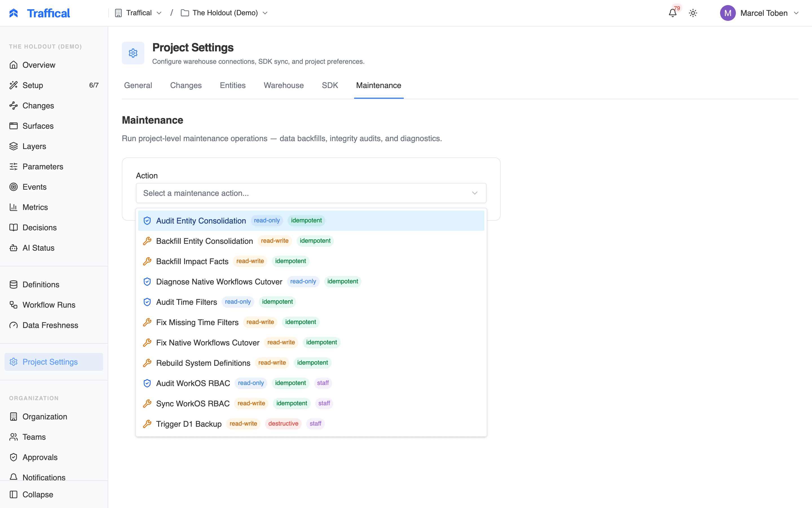Click wrench icon beside Trigger D1 Backup
Screen dimensions: 812x508
tap(147, 424)
